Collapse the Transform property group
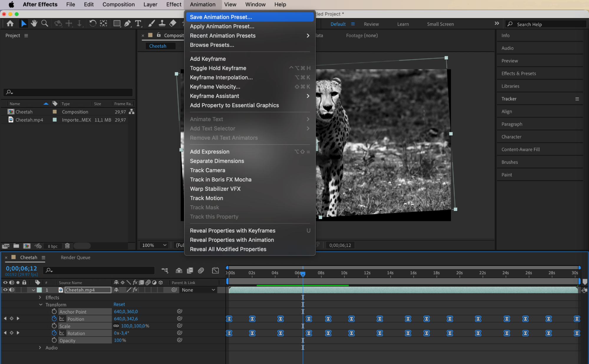Image resolution: width=589 pixels, height=364 pixels. point(40,305)
